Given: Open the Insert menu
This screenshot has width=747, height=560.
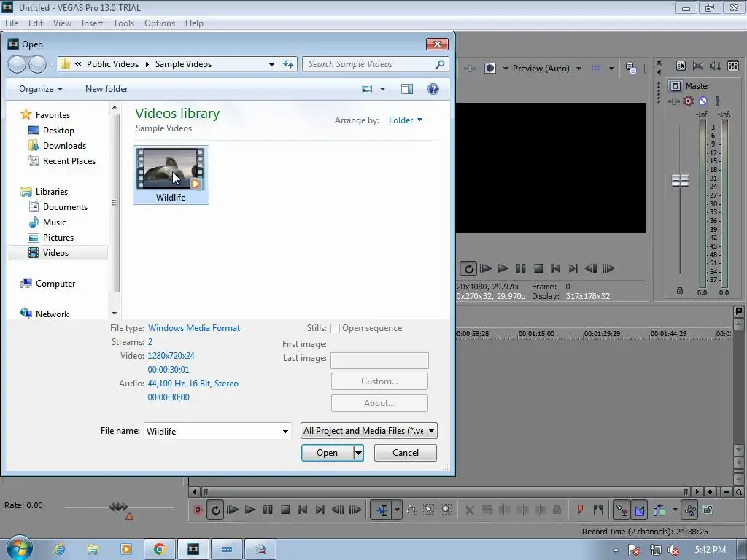Looking at the screenshot, I should pyautogui.click(x=92, y=23).
